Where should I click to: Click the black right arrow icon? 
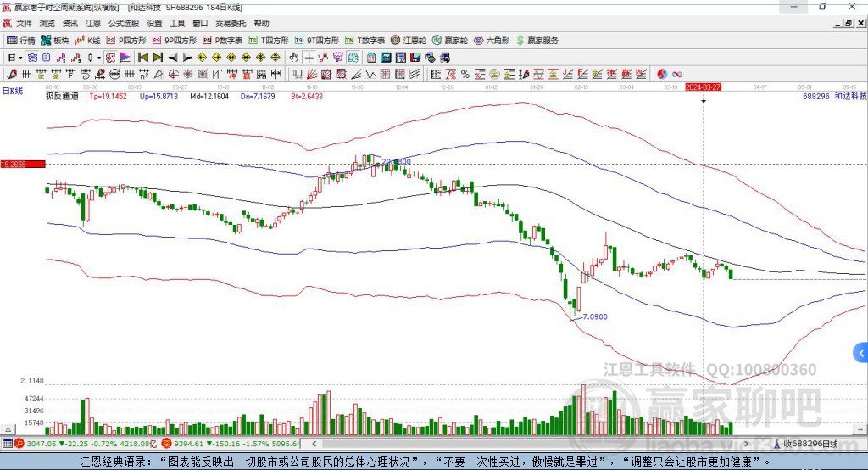point(187,58)
